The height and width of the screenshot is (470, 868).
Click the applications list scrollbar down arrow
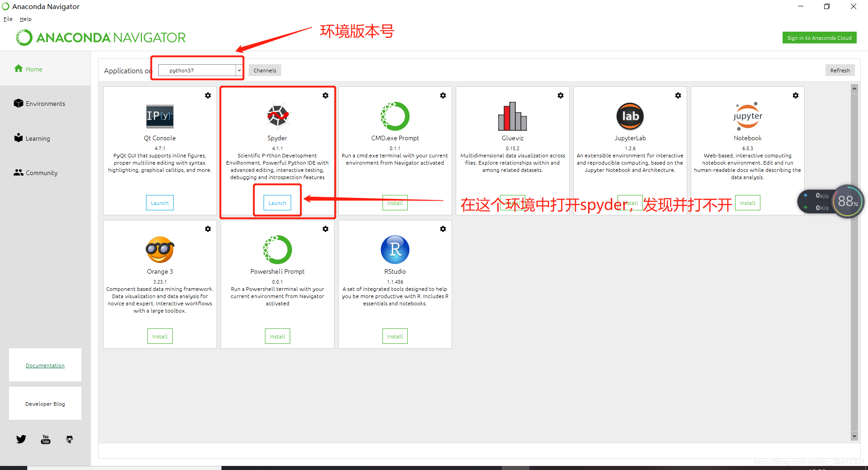(x=854, y=436)
